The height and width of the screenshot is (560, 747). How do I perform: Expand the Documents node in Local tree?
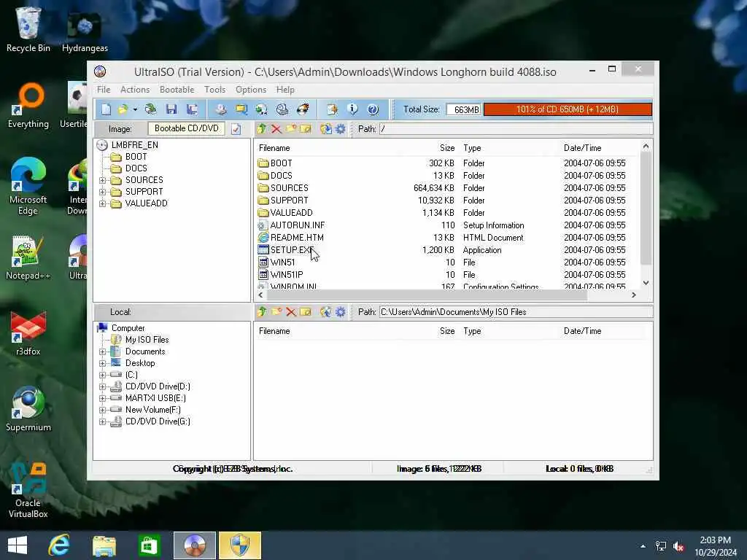[x=102, y=352]
